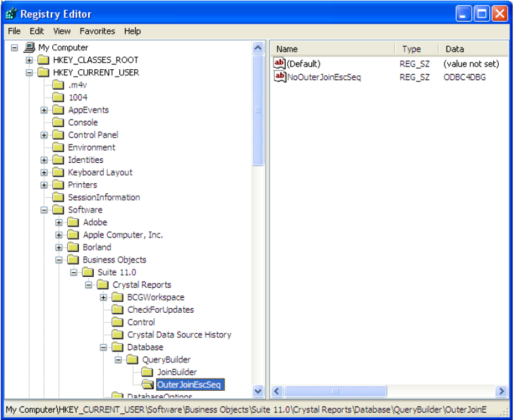Click the values pane horizontal scroll right arrow
Screen dimensions: 513x420
pos(501,392)
